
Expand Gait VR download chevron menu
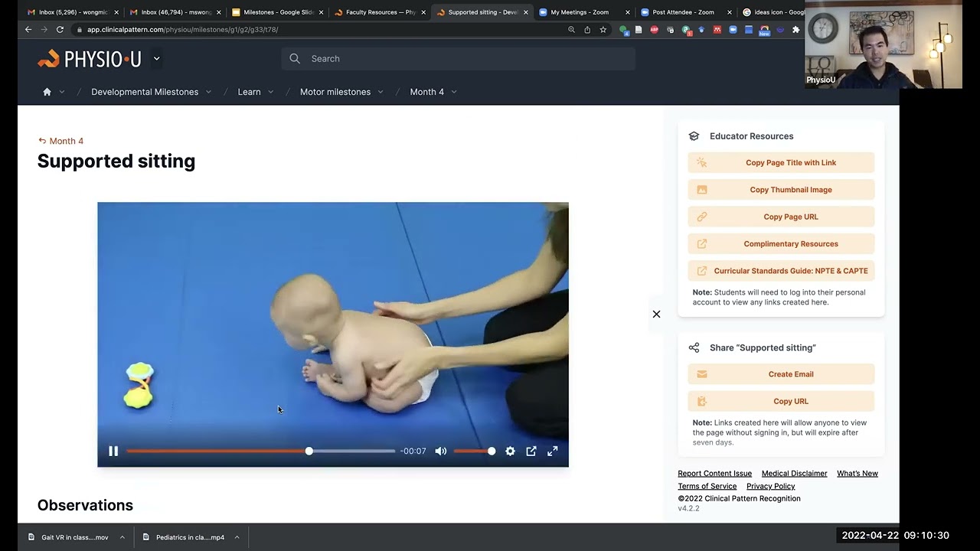pyautogui.click(x=122, y=537)
